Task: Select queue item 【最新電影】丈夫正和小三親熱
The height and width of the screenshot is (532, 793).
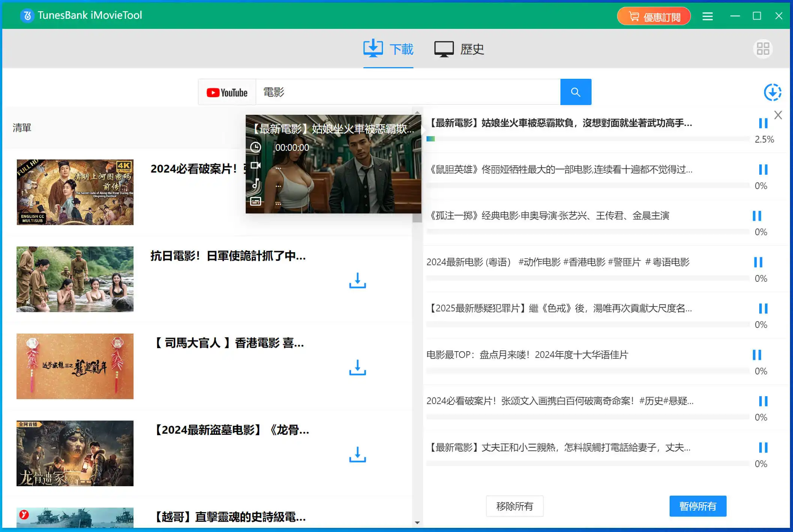Action: [x=559, y=447]
